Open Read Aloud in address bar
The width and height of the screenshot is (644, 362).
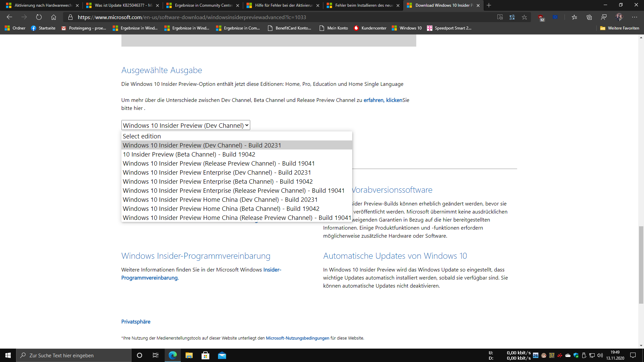pos(500,17)
